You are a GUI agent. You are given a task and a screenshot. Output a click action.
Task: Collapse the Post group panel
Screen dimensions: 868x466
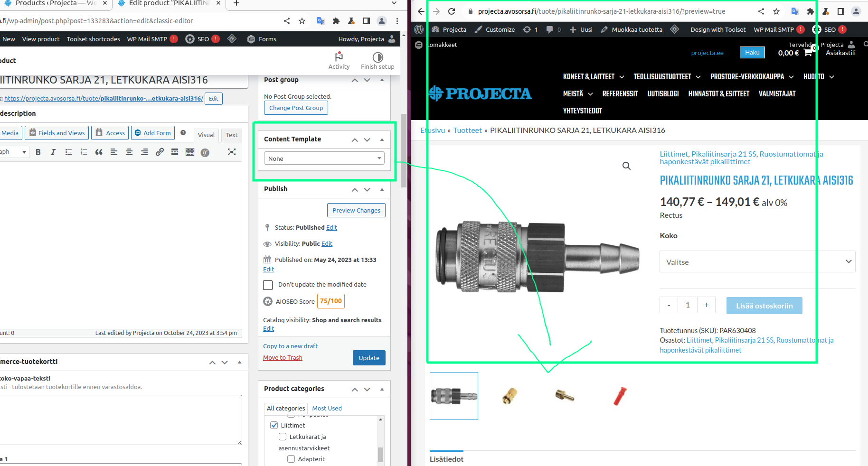382,80
